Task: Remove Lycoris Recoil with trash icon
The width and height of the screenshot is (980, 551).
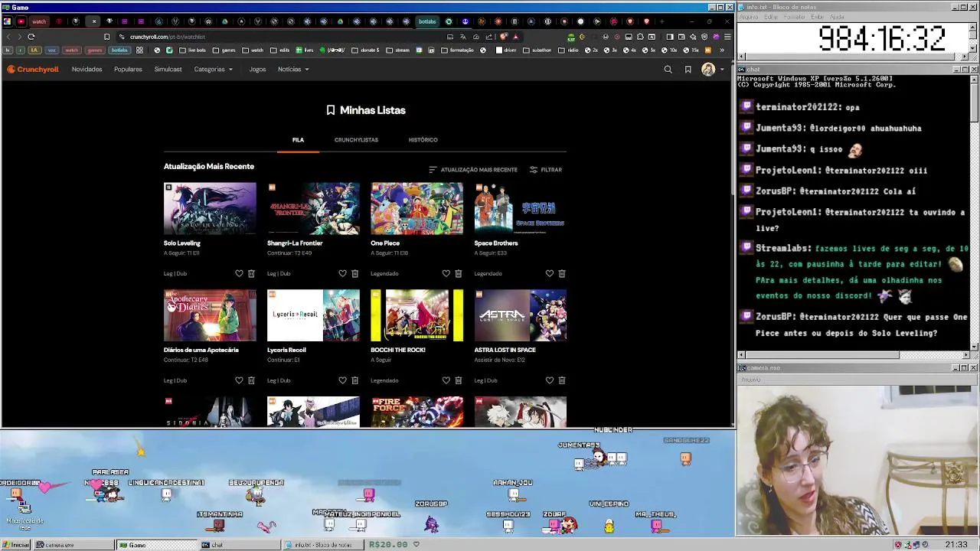Action: pyautogui.click(x=354, y=380)
